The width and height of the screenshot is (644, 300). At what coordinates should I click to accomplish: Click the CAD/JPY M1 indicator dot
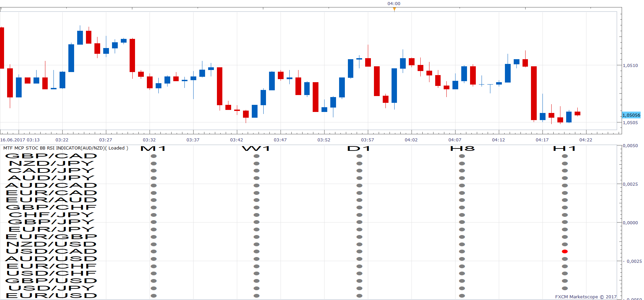tap(154, 171)
